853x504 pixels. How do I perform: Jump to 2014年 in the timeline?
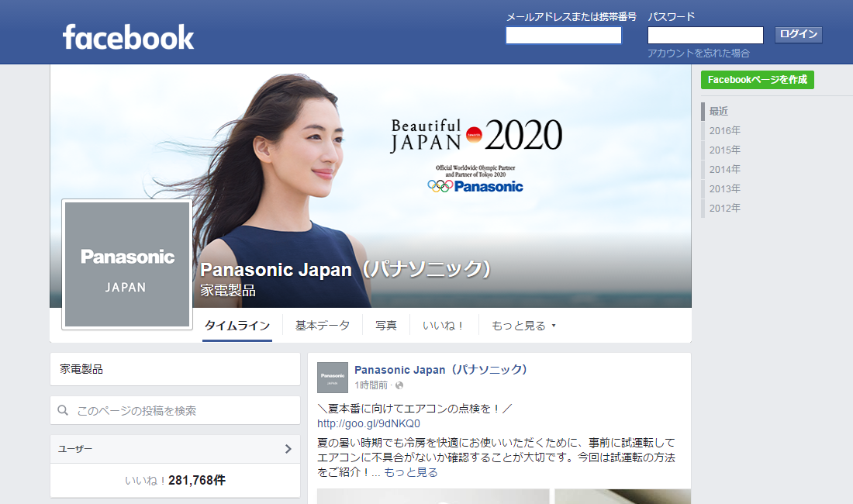[724, 170]
